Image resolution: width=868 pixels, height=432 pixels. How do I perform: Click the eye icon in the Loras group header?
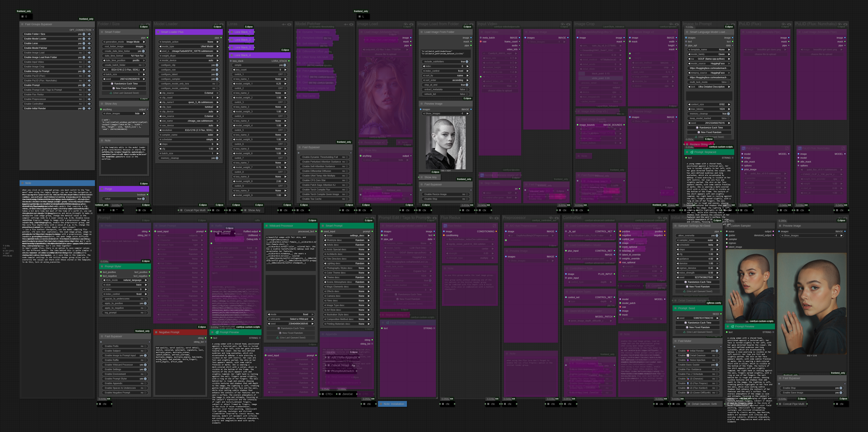[x=289, y=24]
